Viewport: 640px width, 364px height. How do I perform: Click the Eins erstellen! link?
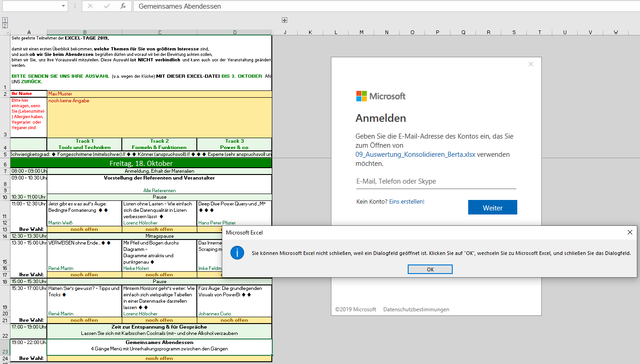pos(407,201)
